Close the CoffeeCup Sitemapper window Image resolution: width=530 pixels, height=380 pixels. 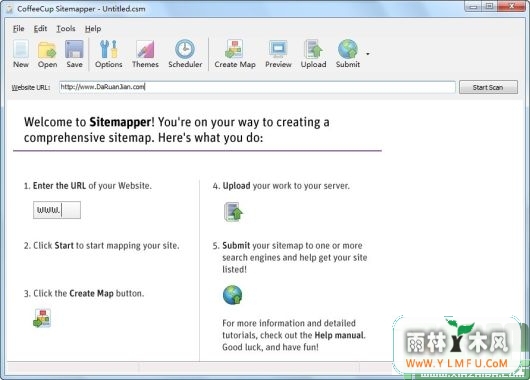(x=511, y=6)
